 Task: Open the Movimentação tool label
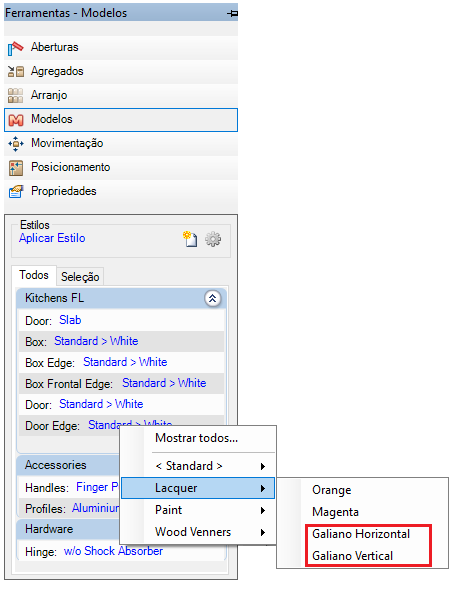click(67, 143)
